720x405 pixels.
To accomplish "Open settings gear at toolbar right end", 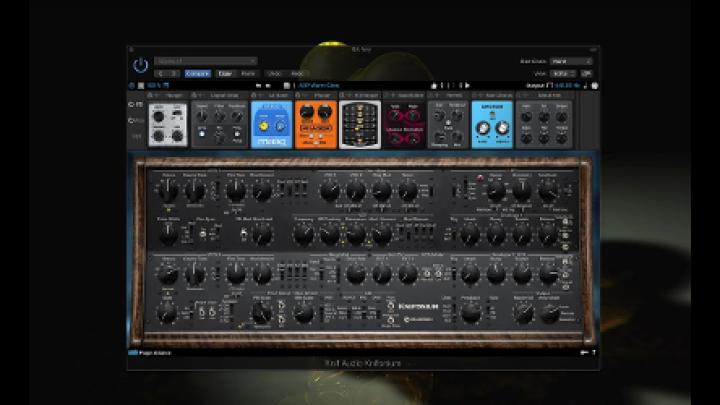I will click(x=595, y=85).
